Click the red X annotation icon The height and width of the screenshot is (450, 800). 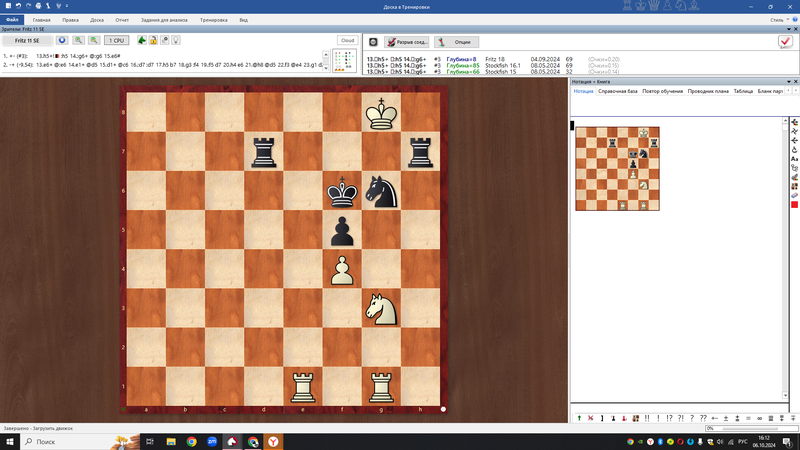click(590, 418)
